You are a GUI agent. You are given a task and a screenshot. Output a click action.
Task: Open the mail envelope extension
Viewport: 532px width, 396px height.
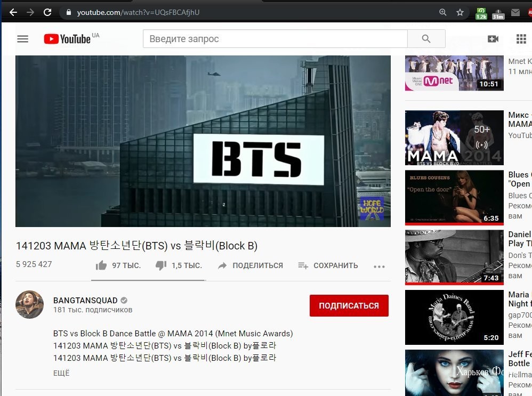tap(515, 13)
